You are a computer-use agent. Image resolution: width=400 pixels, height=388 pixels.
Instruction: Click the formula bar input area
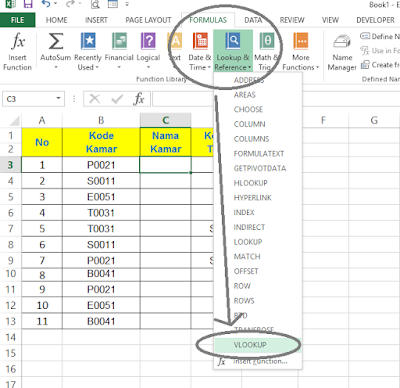click(x=276, y=99)
